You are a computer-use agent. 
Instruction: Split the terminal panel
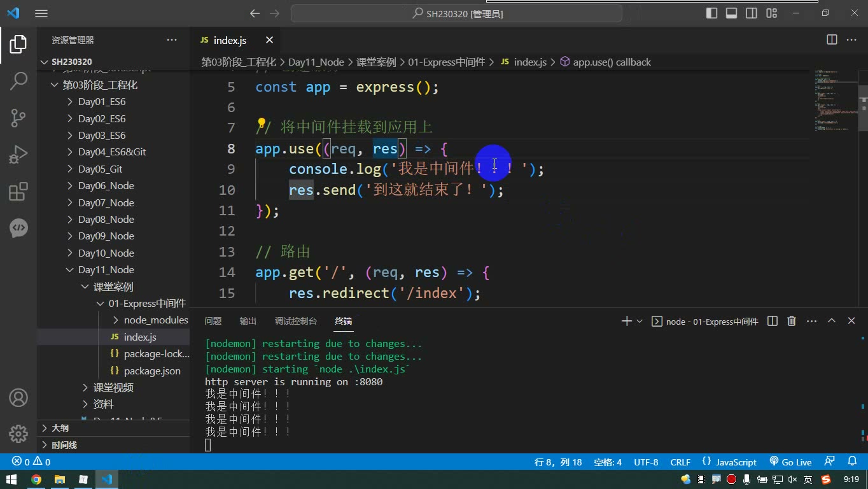click(x=773, y=321)
